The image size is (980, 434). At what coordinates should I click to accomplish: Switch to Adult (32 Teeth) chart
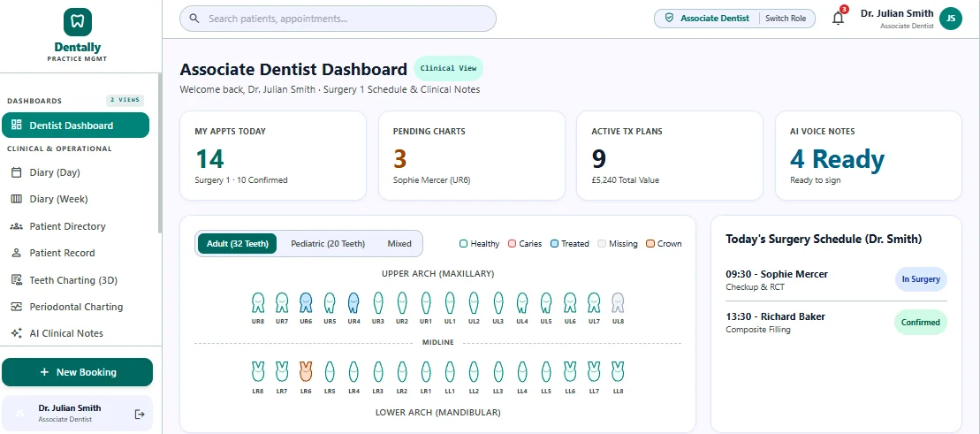point(238,244)
